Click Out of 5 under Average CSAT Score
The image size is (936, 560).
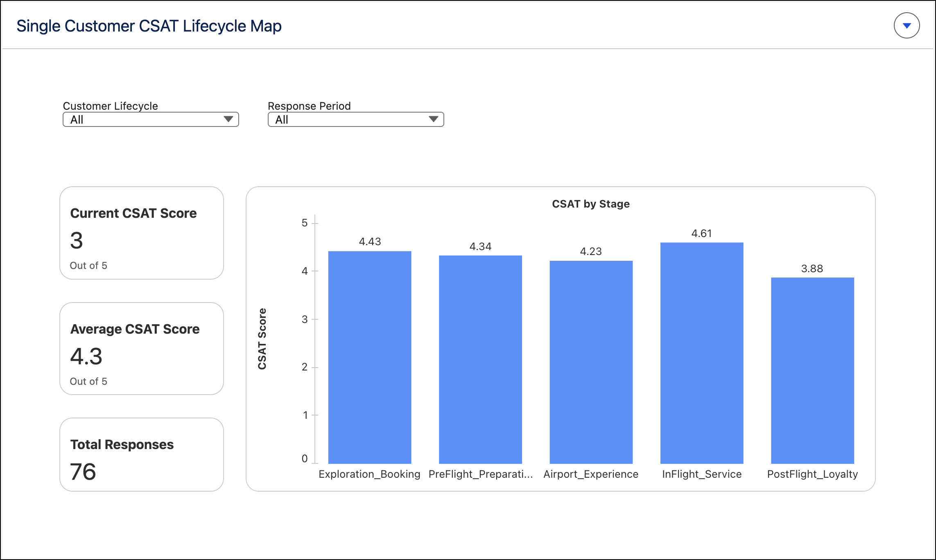coord(88,382)
